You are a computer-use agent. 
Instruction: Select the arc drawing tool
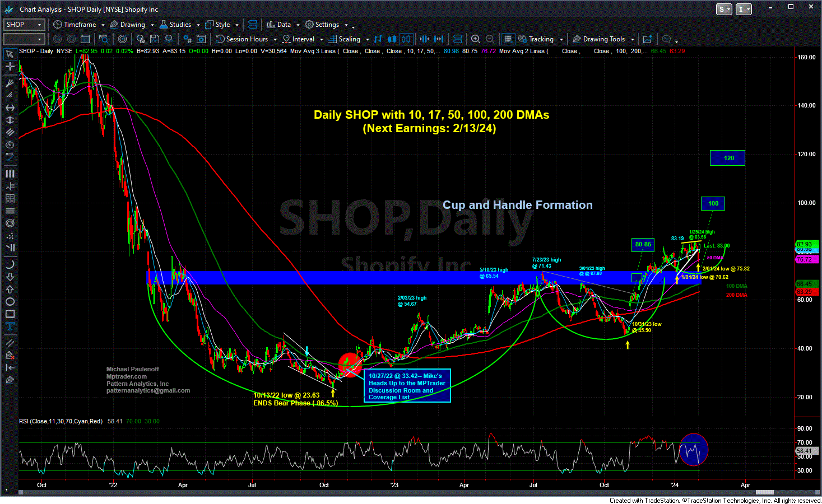tap(10, 264)
